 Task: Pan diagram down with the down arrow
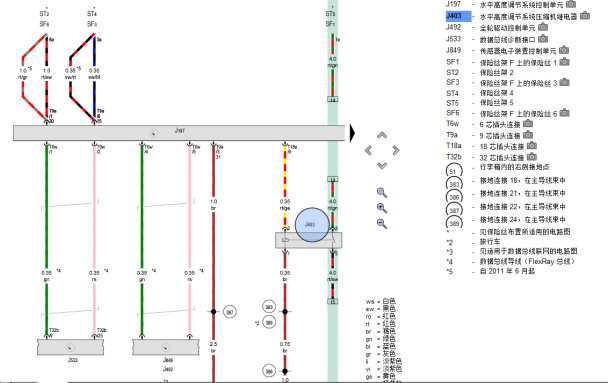[382, 166]
